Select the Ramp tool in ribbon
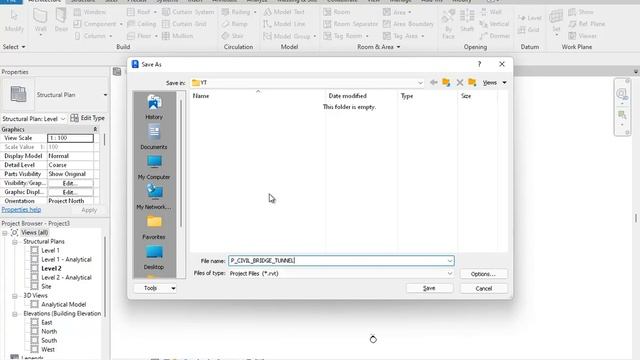640x360 pixels. [x=235, y=24]
